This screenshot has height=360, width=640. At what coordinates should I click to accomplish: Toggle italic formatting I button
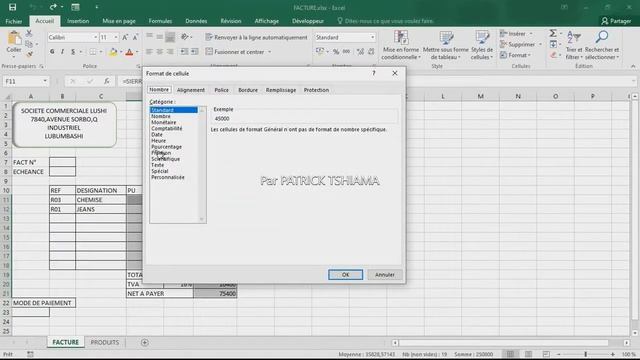(62, 52)
